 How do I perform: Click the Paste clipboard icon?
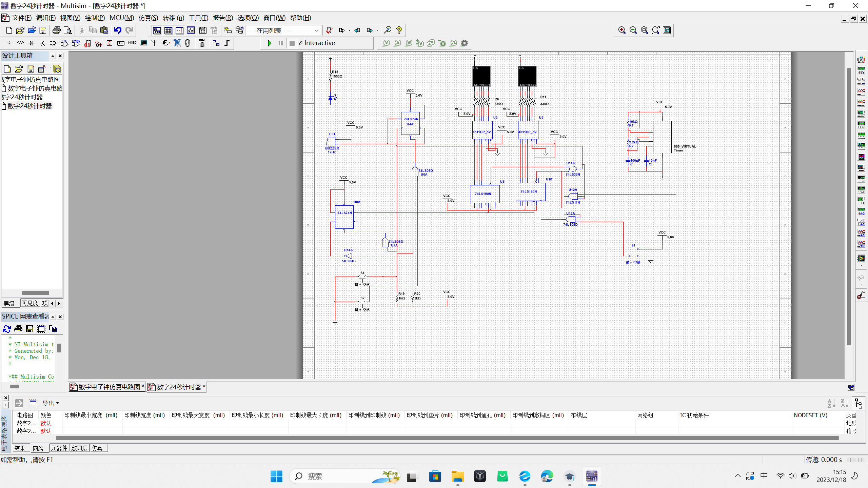pyautogui.click(x=104, y=30)
